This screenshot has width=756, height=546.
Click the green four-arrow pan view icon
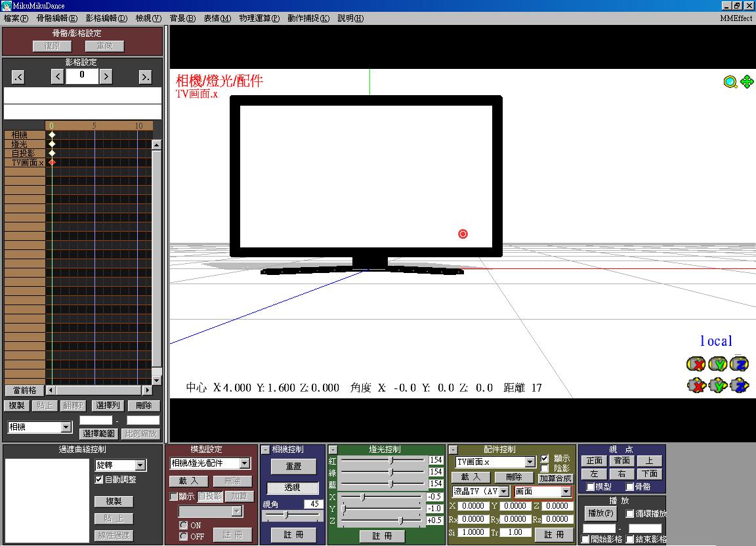[747, 82]
